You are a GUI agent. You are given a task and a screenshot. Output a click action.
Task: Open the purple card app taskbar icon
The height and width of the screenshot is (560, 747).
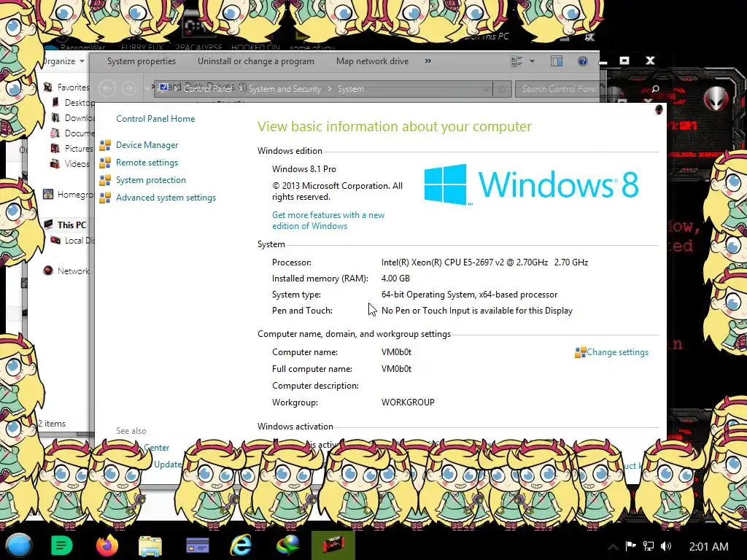197,546
